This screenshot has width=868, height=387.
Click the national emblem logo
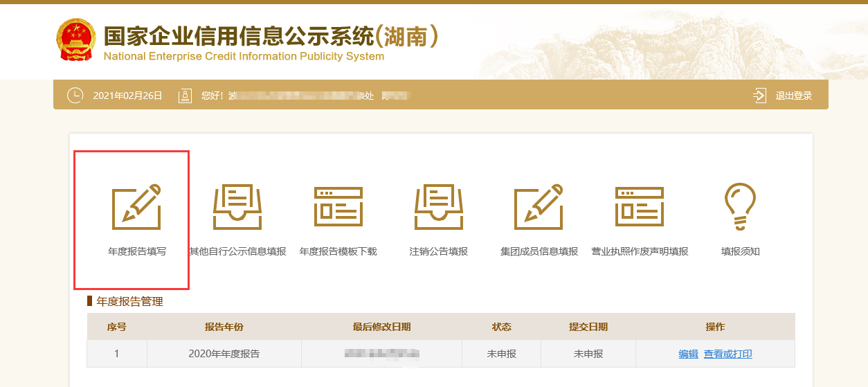[x=75, y=39]
